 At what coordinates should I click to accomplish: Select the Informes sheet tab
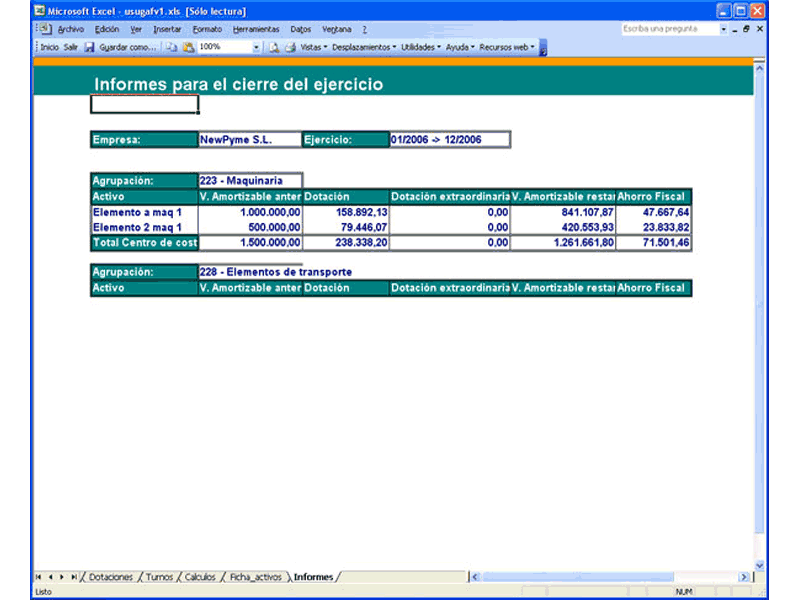[313, 577]
